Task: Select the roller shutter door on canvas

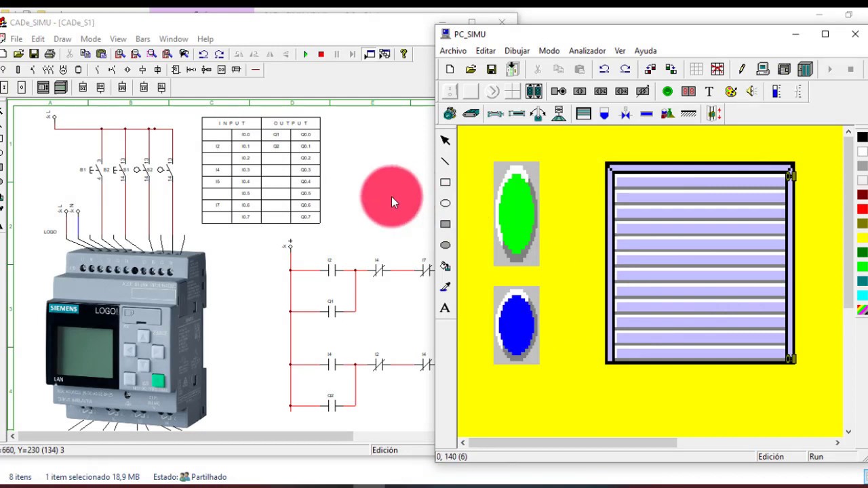Action: pyautogui.click(x=701, y=263)
